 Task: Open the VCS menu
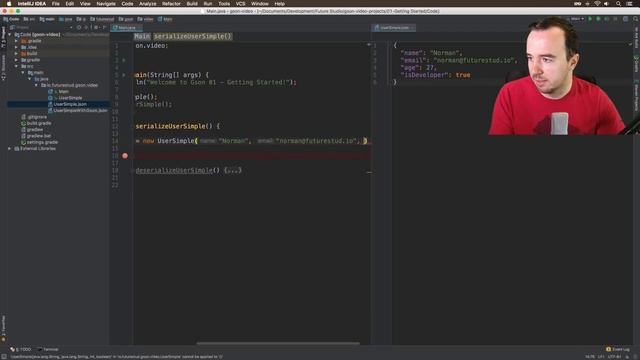[x=240, y=4]
